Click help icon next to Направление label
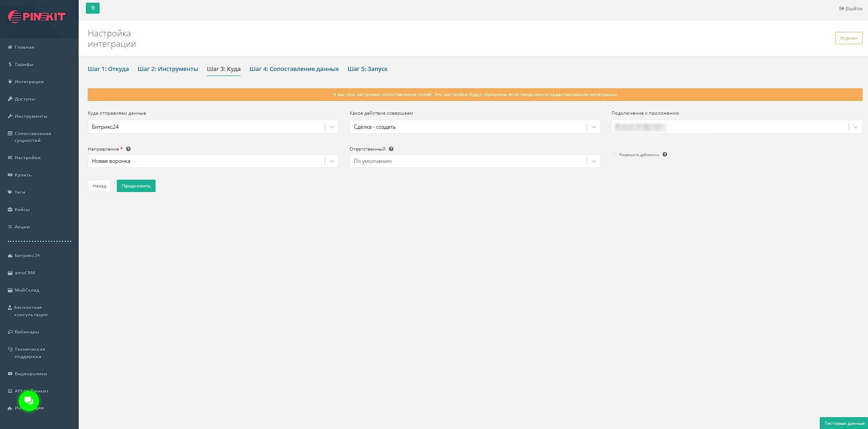868x429 pixels. 128,149
